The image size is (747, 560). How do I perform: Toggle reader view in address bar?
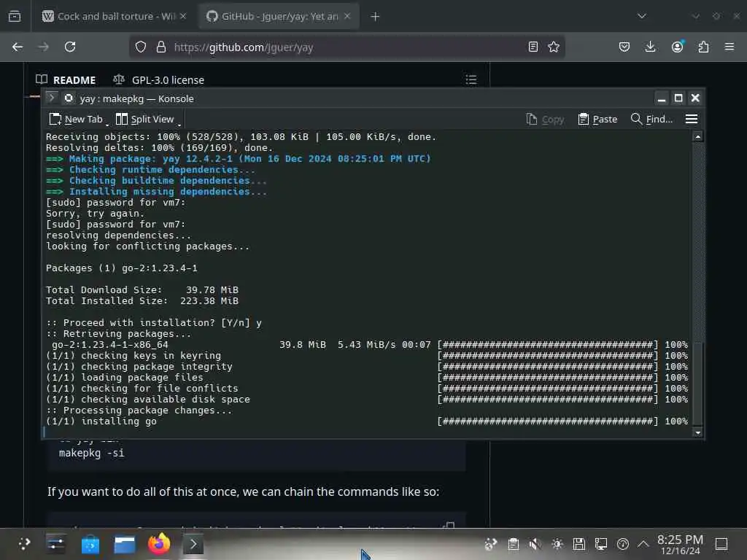[533, 47]
